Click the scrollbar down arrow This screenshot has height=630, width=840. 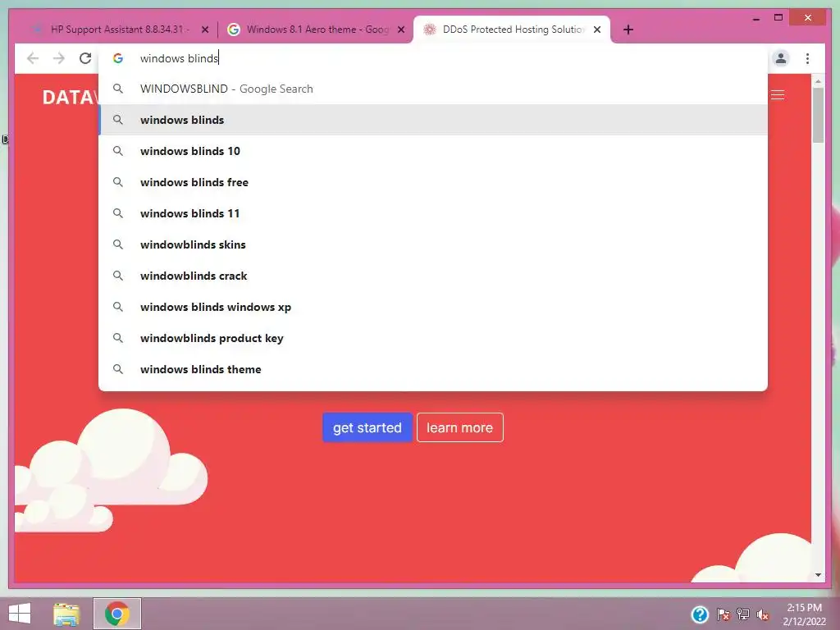(x=818, y=575)
